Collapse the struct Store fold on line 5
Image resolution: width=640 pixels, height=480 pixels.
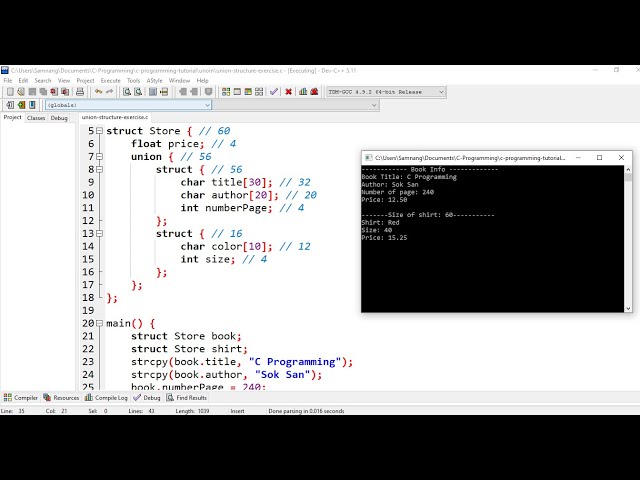tap(99, 131)
